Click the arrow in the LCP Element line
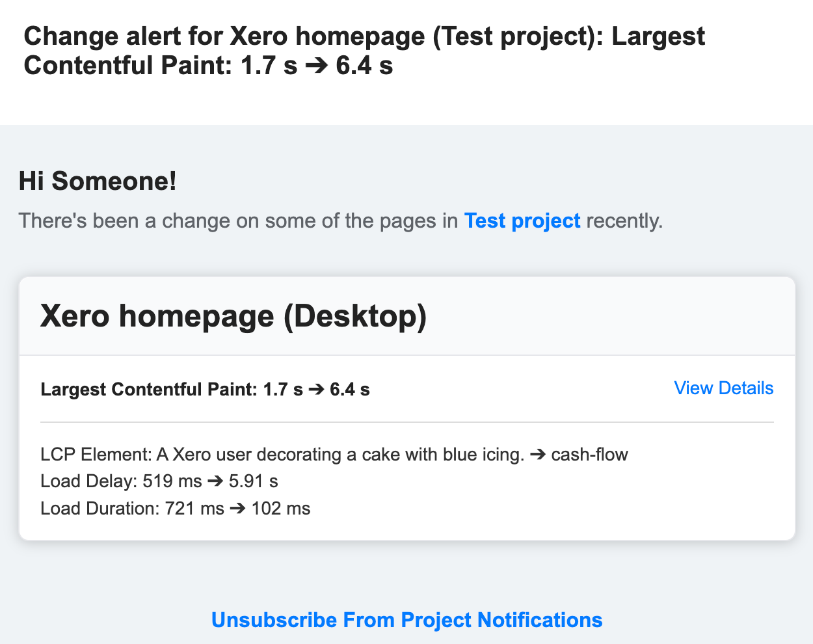 click(538, 454)
